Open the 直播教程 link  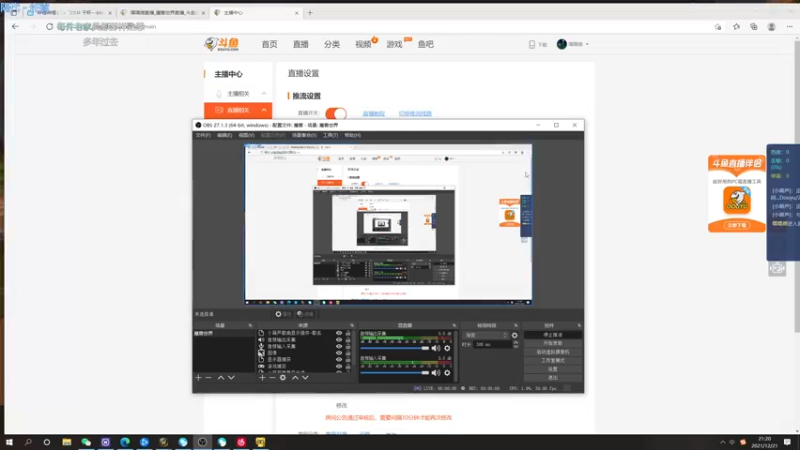(x=373, y=113)
